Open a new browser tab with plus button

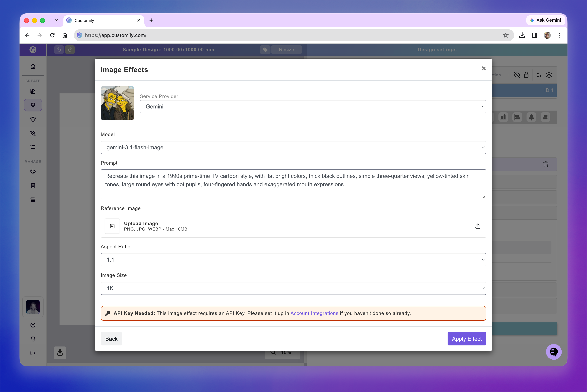coord(151,21)
